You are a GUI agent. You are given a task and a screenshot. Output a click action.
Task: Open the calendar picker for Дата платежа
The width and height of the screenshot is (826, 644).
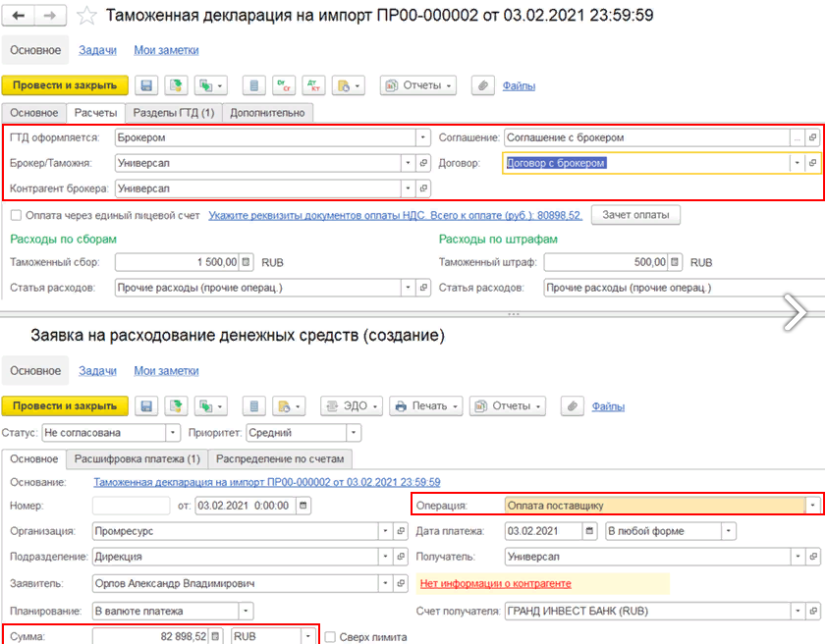click(589, 531)
